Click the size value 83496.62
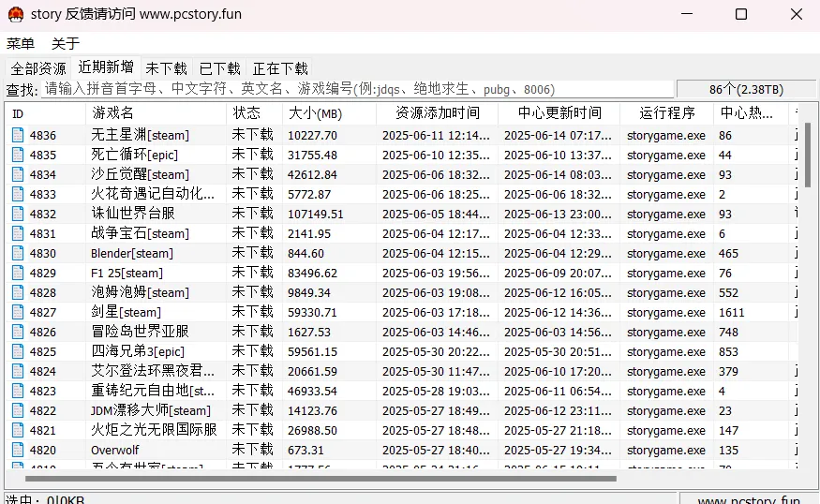This screenshot has height=504, width=820. coord(312,274)
